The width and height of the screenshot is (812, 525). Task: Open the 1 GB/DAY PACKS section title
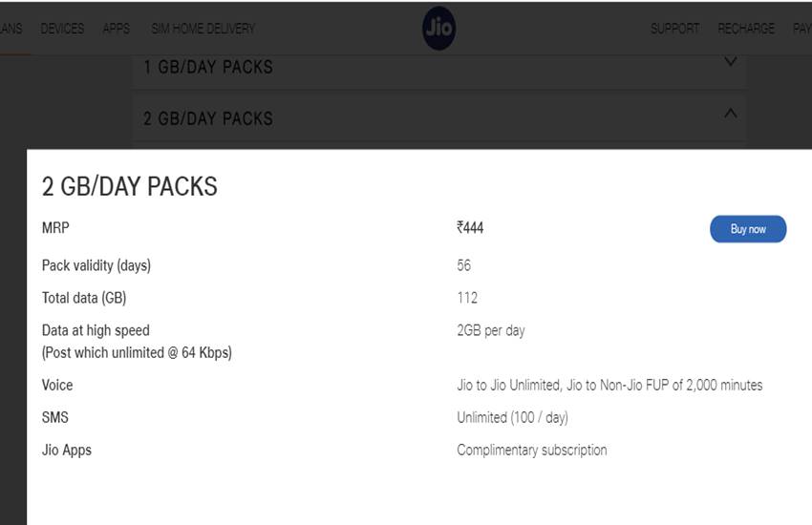coord(207,67)
